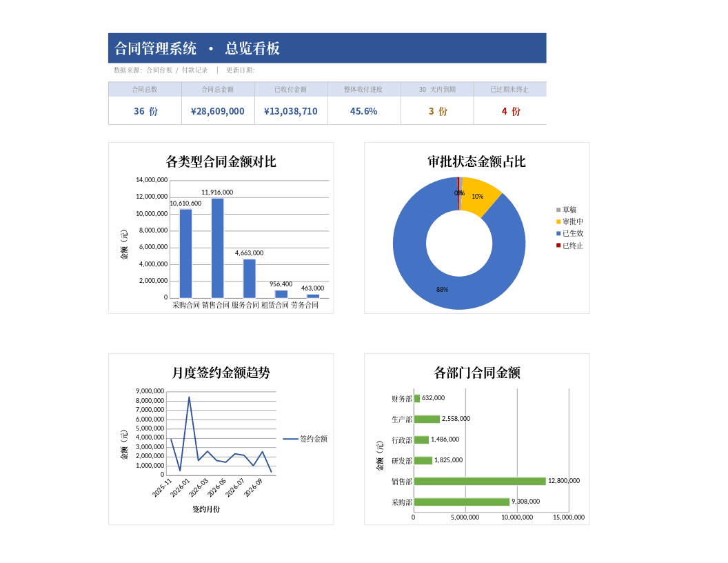Select the 36 份 value cell

(x=145, y=111)
